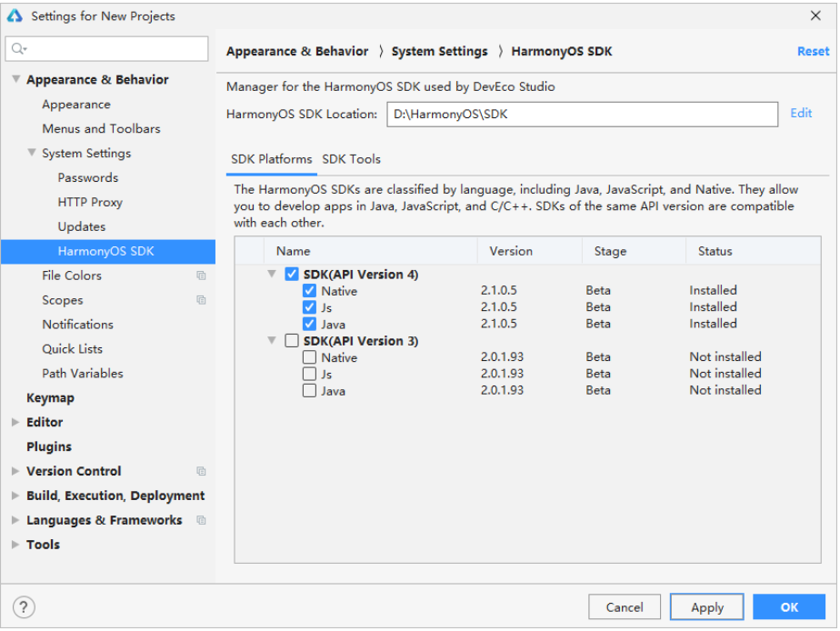The width and height of the screenshot is (840, 631).
Task: Click the help question mark icon
Action: click(24, 606)
